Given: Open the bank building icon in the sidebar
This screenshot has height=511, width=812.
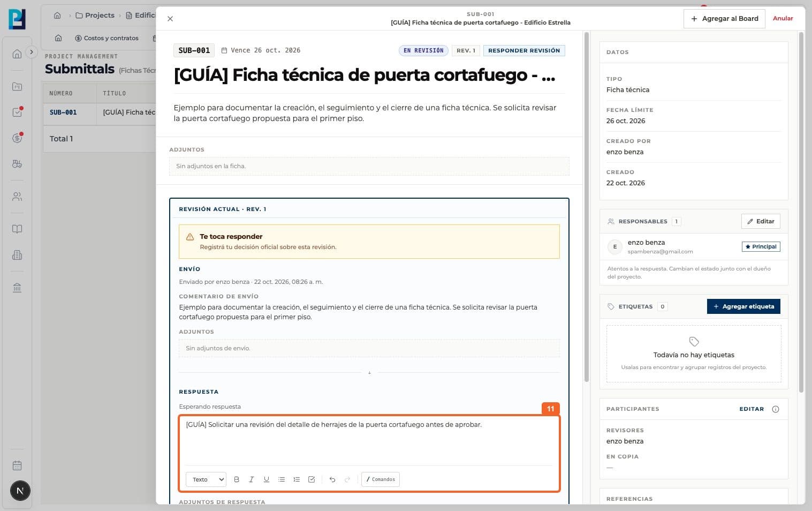Looking at the screenshot, I should (x=17, y=288).
